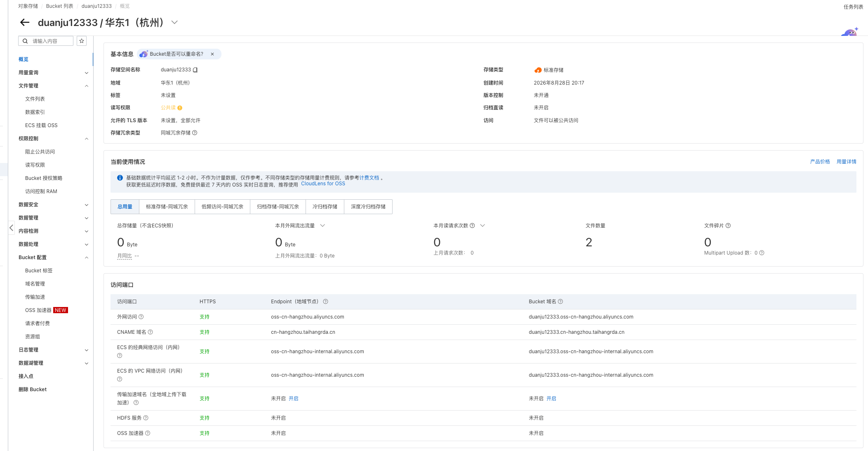Select the 总用量 tab
The height and width of the screenshot is (451, 868).
point(125,207)
